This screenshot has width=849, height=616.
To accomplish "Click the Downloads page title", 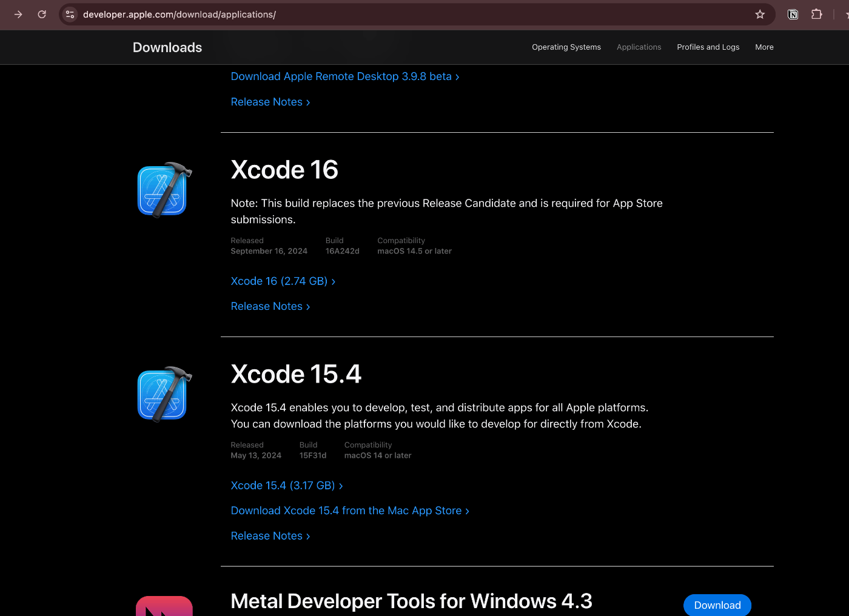I will point(167,47).
